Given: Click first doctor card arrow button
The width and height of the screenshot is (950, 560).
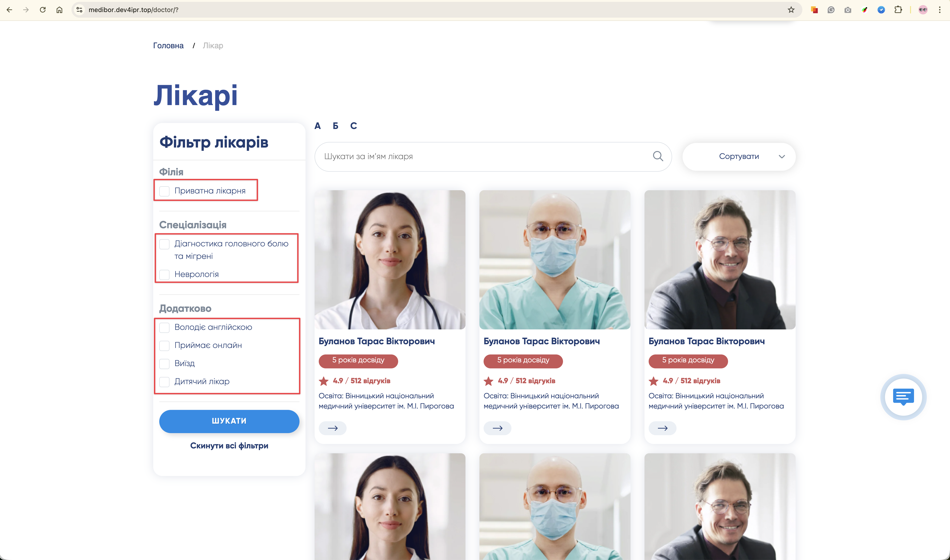Looking at the screenshot, I should (332, 428).
